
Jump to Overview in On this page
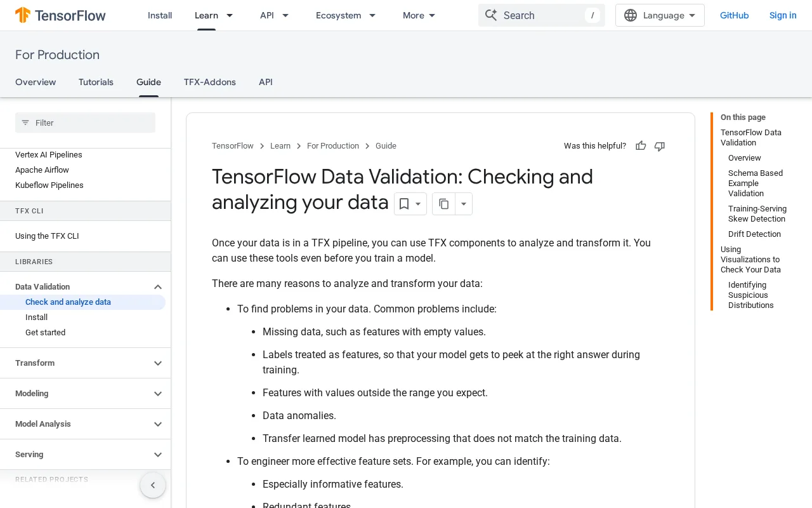point(745,158)
